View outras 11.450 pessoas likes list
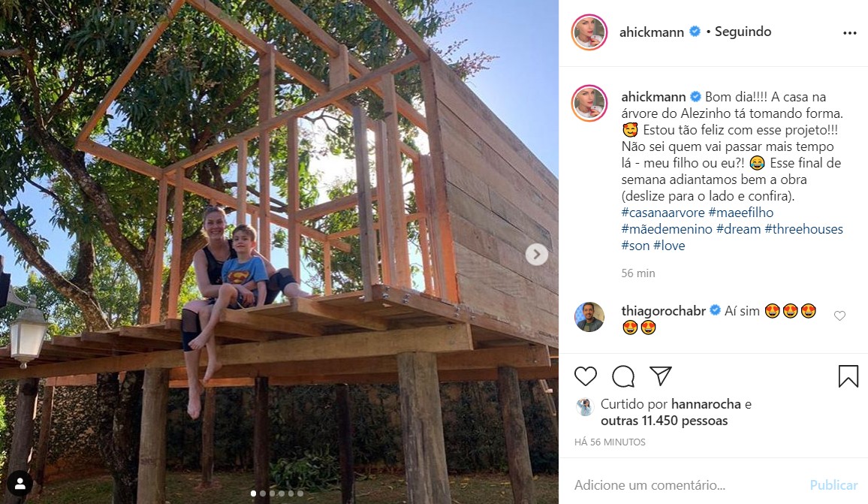Image resolution: width=868 pixels, height=504 pixels. point(665,421)
